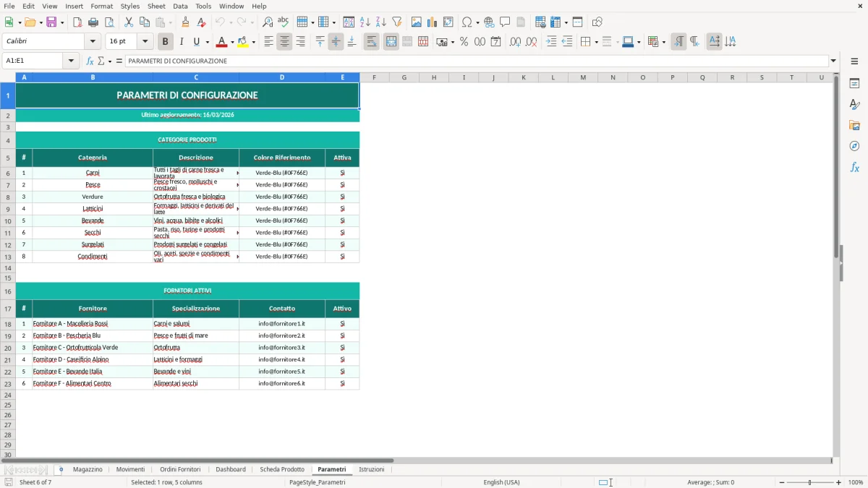Open the font color dropdown arrow

pos(231,42)
